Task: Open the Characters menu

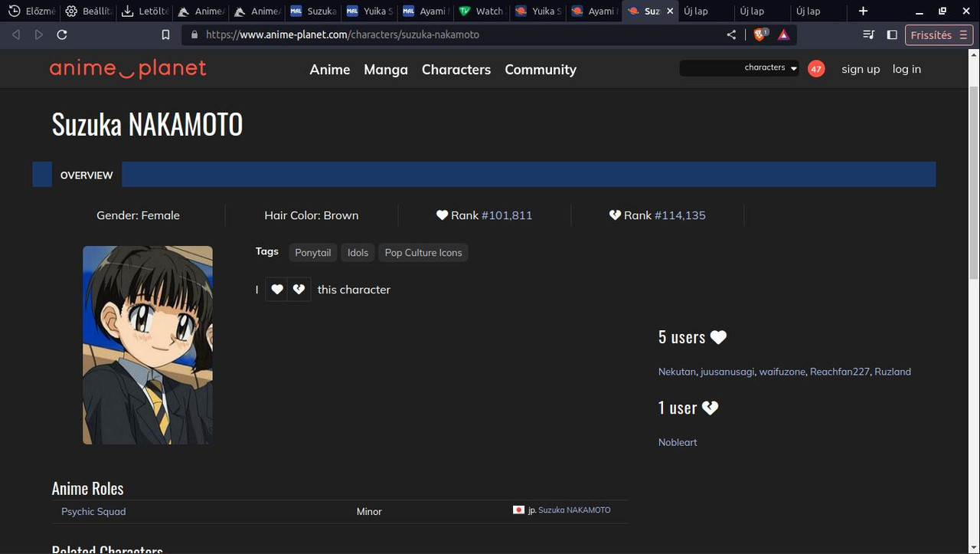Action: pyautogui.click(x=456, y=69)
